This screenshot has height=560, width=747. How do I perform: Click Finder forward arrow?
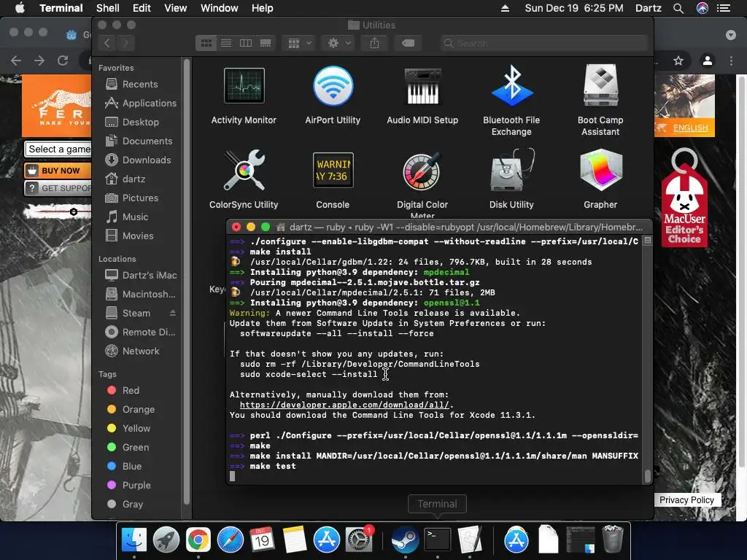click(x=125, y=43)
